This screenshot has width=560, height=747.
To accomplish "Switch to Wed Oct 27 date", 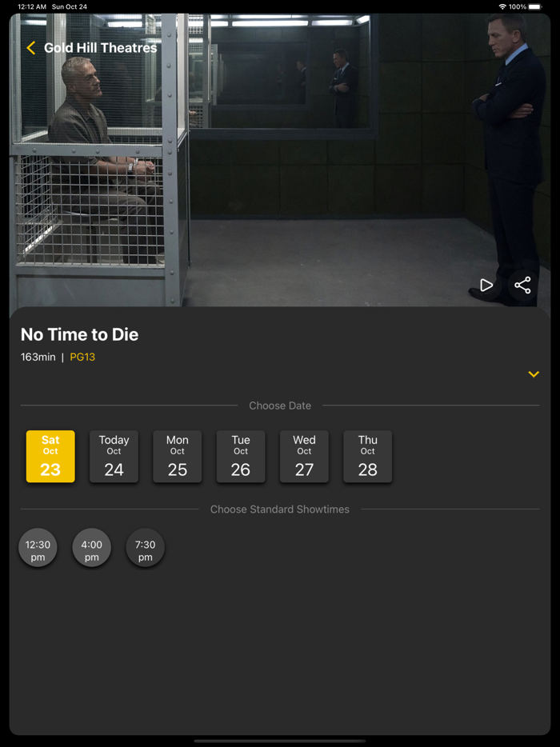I will point(304,457).
